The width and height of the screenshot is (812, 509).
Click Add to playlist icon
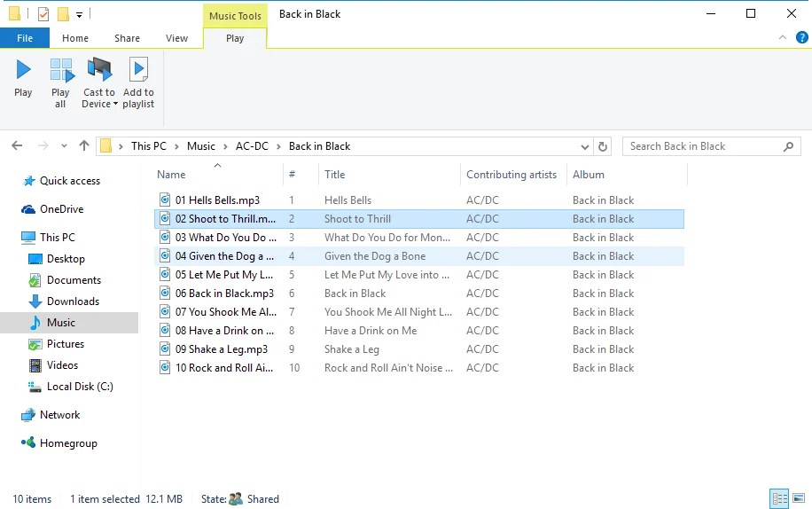pos(138,70)
